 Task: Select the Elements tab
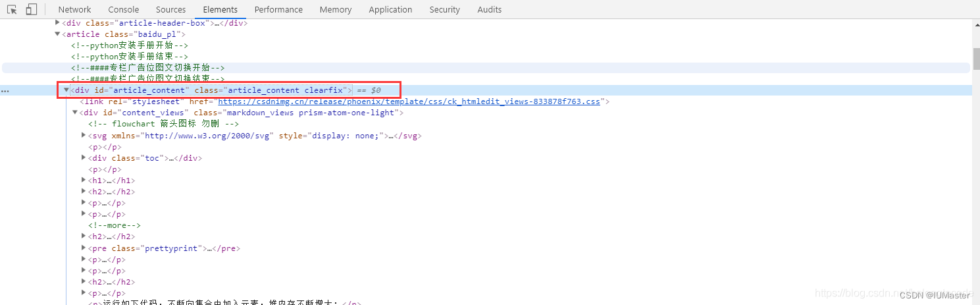coord(220,9)
